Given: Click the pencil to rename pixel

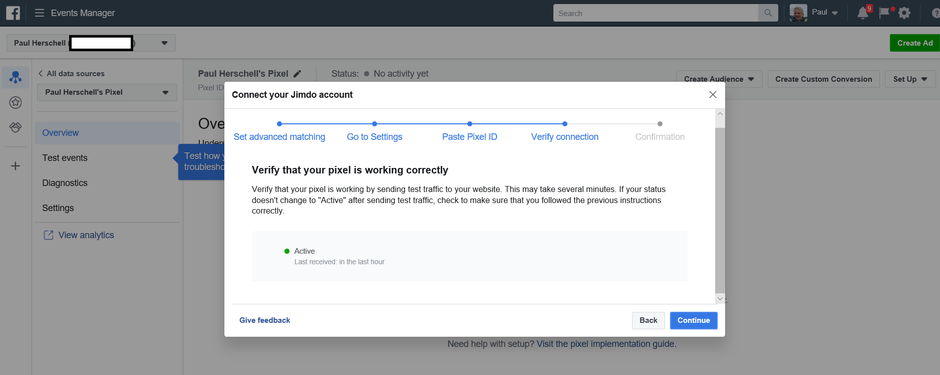Looking at the screenshot, I should [297, 74].
